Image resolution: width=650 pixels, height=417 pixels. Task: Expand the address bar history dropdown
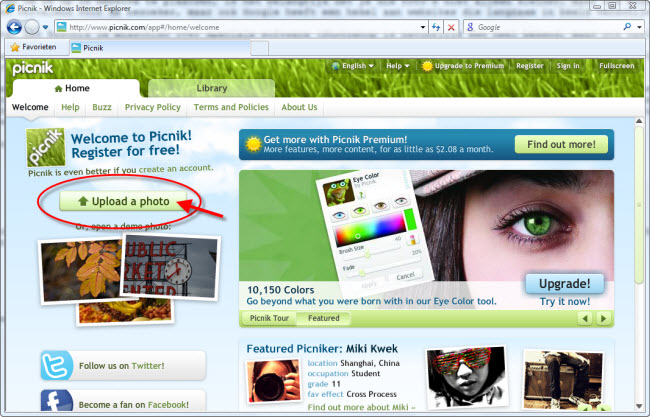pyautogui.click(x=423, y=27)
